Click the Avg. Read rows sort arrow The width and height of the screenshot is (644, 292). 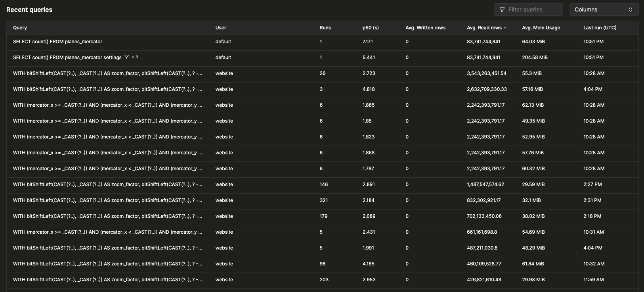[505, 28]
